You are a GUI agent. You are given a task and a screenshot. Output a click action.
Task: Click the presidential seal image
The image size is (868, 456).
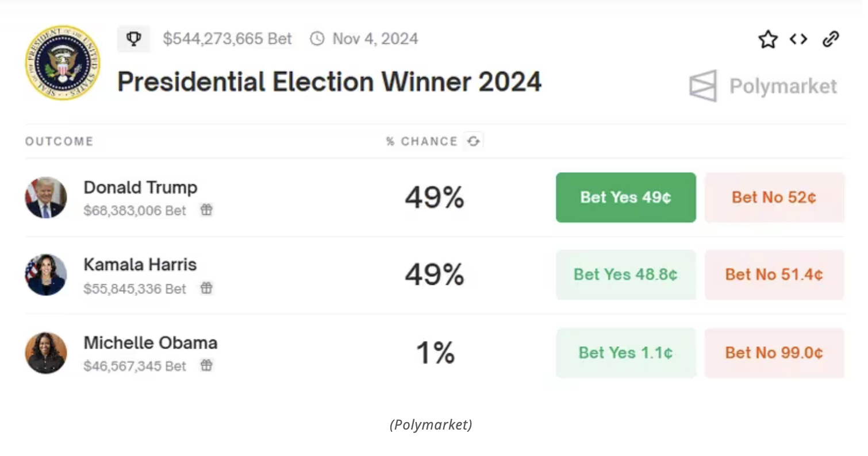(x=62, y=63)
